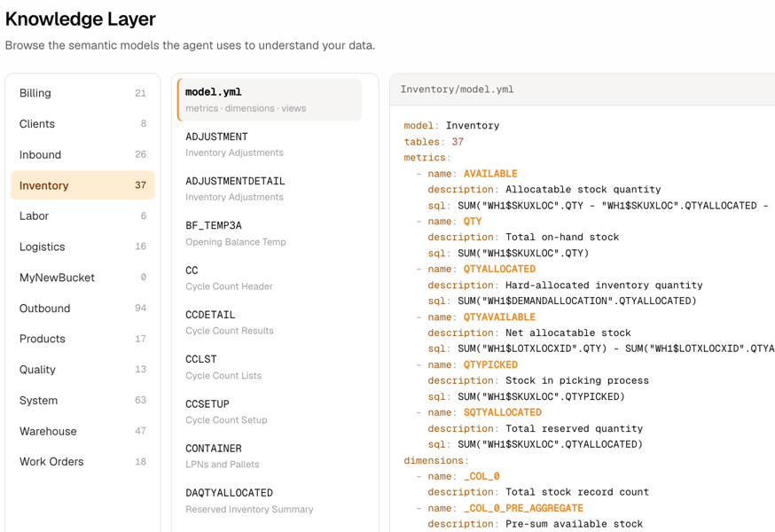This screenshot has width=775, height=532.
Task: Click the _COL_0_PRE_AGGREGATE dimension name
Action: pyautogui.click(x=523, y=508)
